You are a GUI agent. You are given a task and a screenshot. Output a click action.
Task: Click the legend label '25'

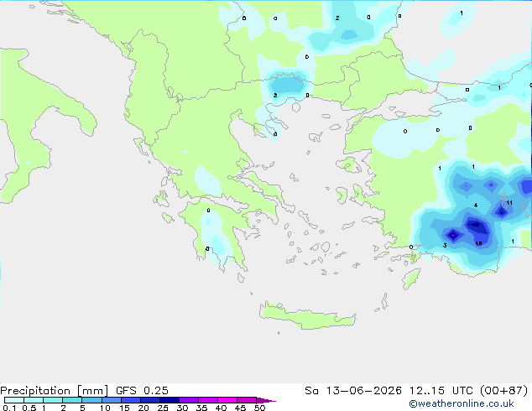[163, 408]
